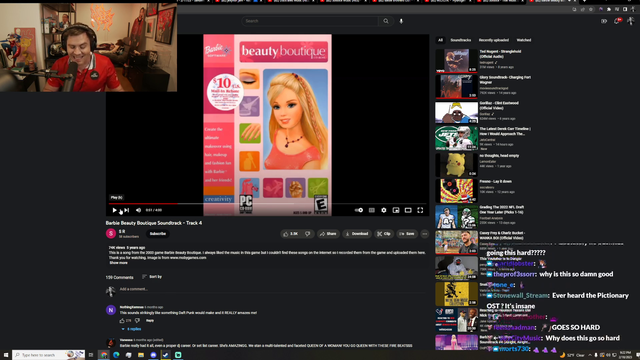This screenshot has height=360, width=640.
Task: Enter full screen video mode
Action: [x=420, y=210]
